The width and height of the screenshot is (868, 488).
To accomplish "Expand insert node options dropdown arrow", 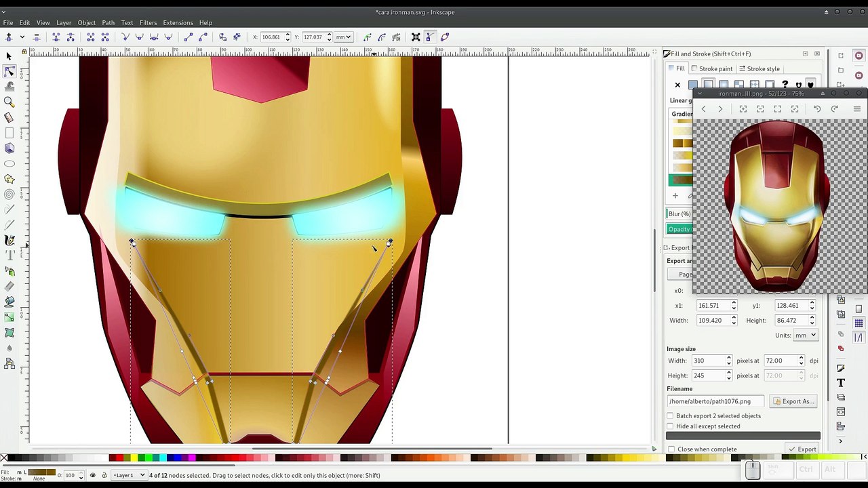I will [x=22, y=37].
